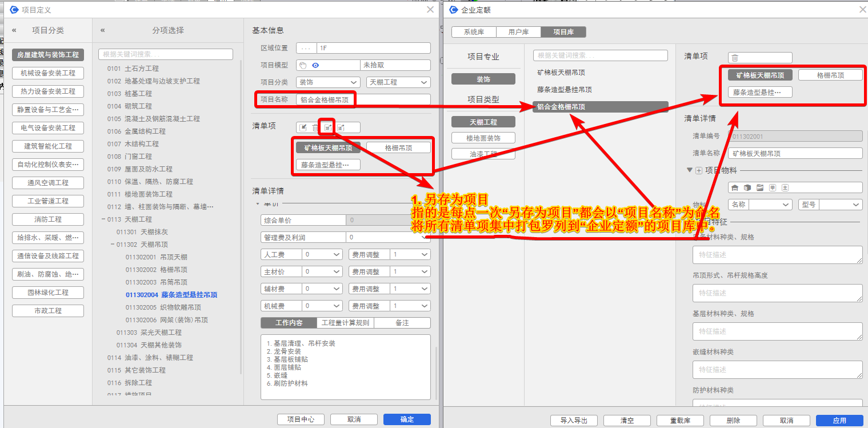Collapse 项目物料 section with the triangle
This screenshot has width=868, height=428.
[x=690, y=170]
